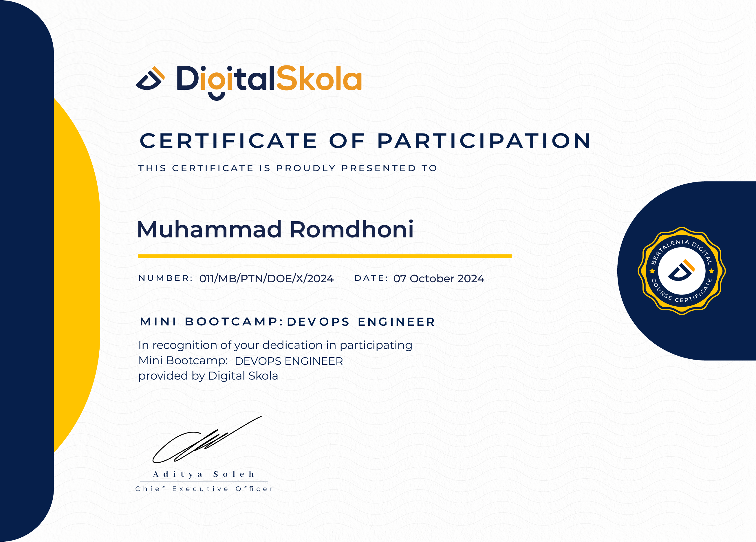Click 'This certificate is proudly presented to'

(287, 168)
